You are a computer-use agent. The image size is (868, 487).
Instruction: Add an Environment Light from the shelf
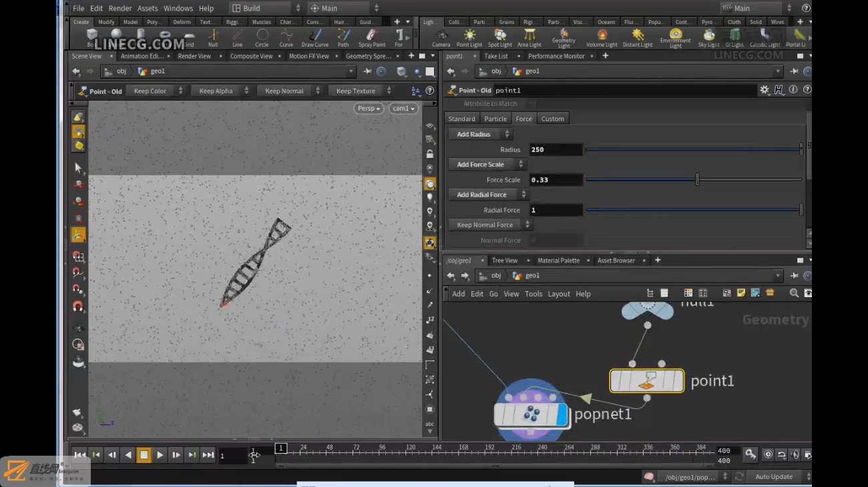pyautogui.click(x=676, y=39)
